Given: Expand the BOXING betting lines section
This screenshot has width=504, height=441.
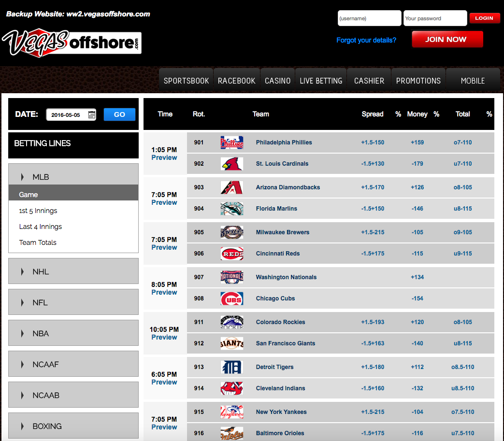Looking at the screenshot, I should (73, 426).
